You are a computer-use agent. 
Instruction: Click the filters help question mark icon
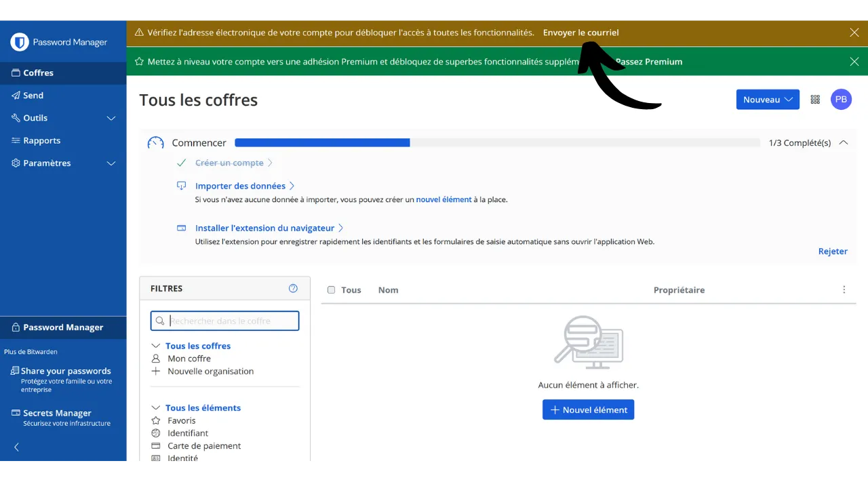pyautogui.click(x=293, y=288)
